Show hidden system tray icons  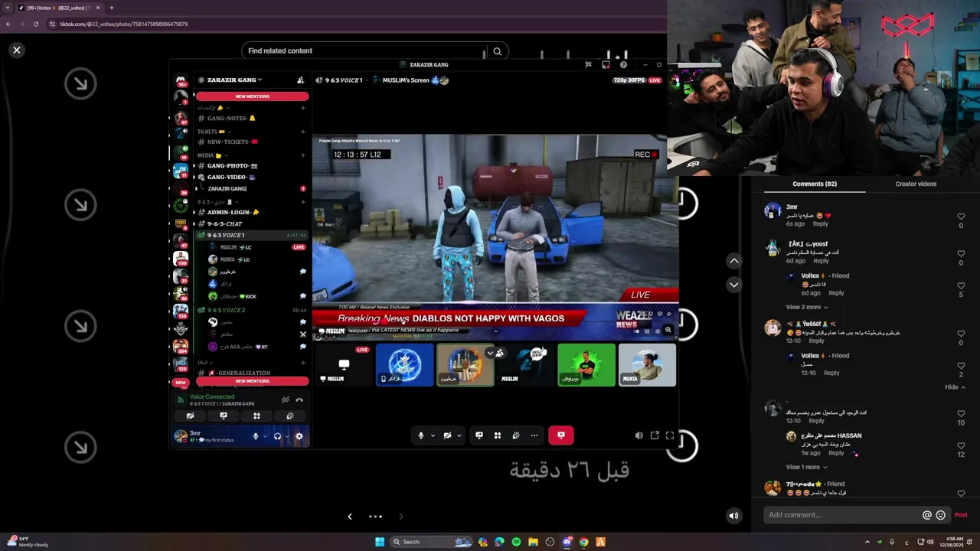click(867, 542)
